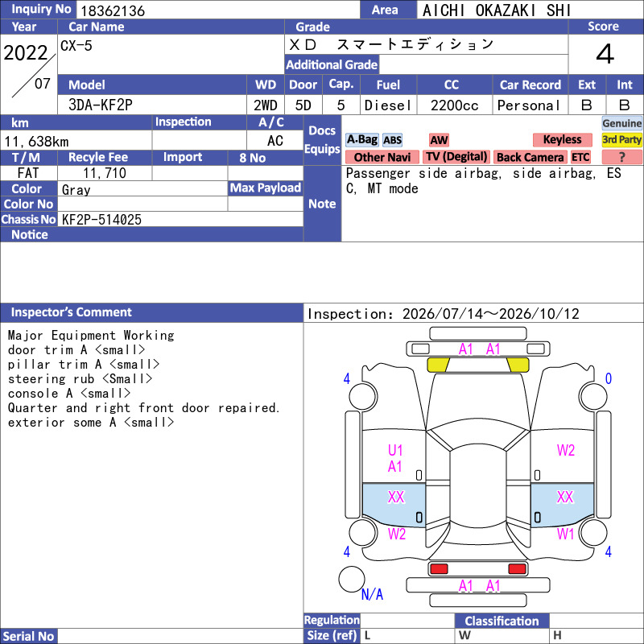Select the year 2022

click(26, 52)
